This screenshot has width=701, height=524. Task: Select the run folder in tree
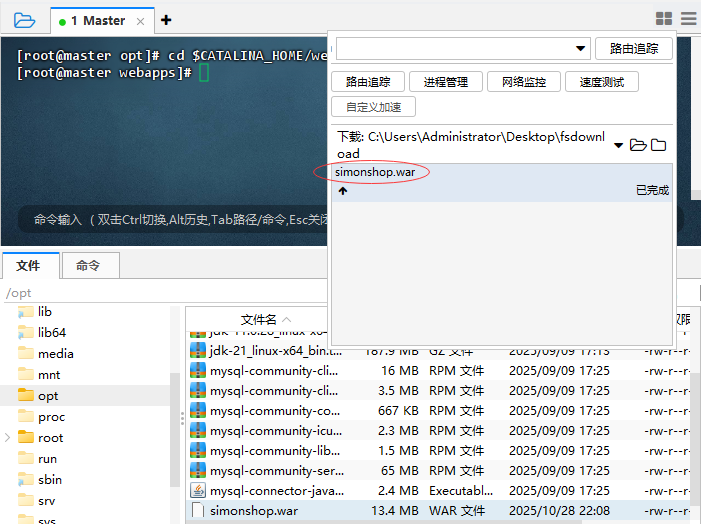point(47,459)
